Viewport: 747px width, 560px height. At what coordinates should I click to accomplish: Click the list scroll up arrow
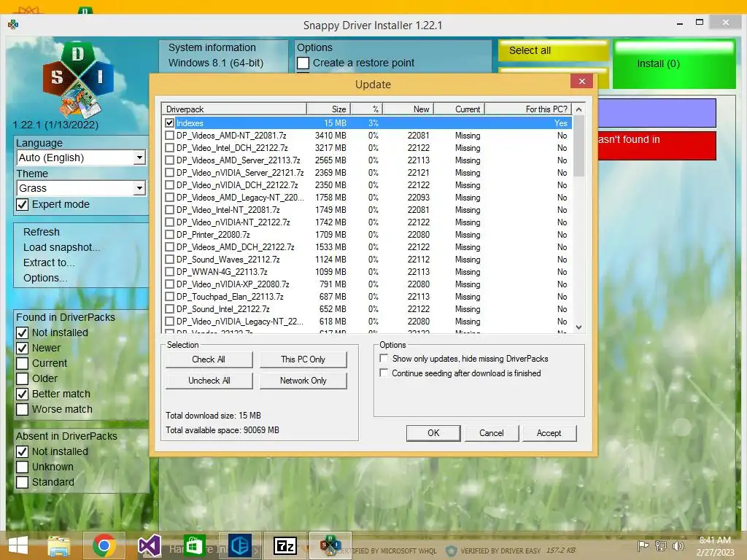pos(578,109)
